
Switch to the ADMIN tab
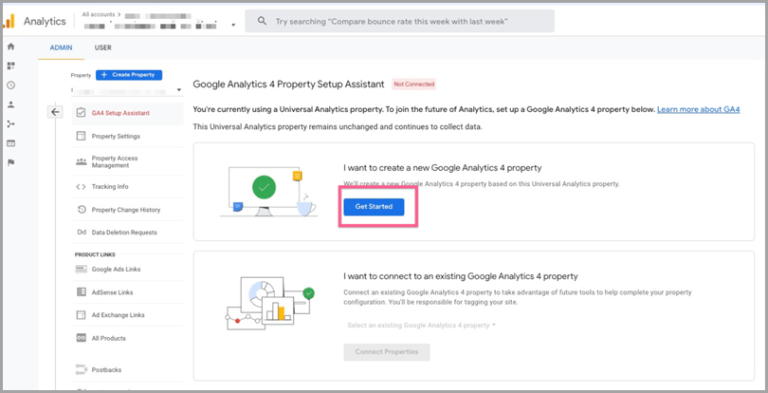(x=61, y=48)
